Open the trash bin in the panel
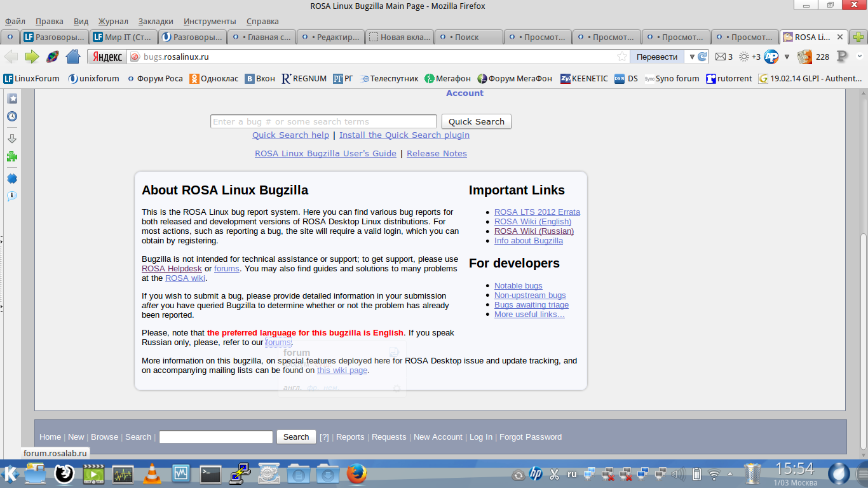This screenshot has width=868, height=488. [752, 474]
